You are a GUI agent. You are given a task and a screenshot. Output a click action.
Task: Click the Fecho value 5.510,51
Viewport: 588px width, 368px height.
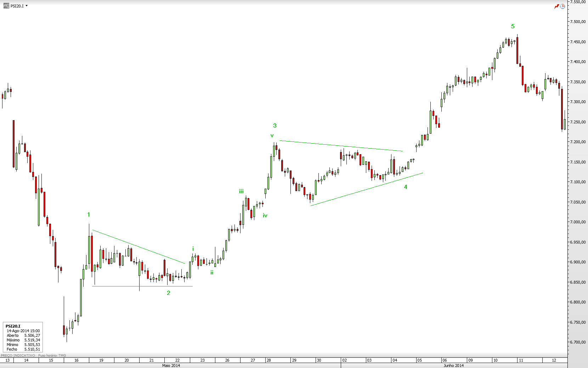pyautogui.click(x=32, y=349)
